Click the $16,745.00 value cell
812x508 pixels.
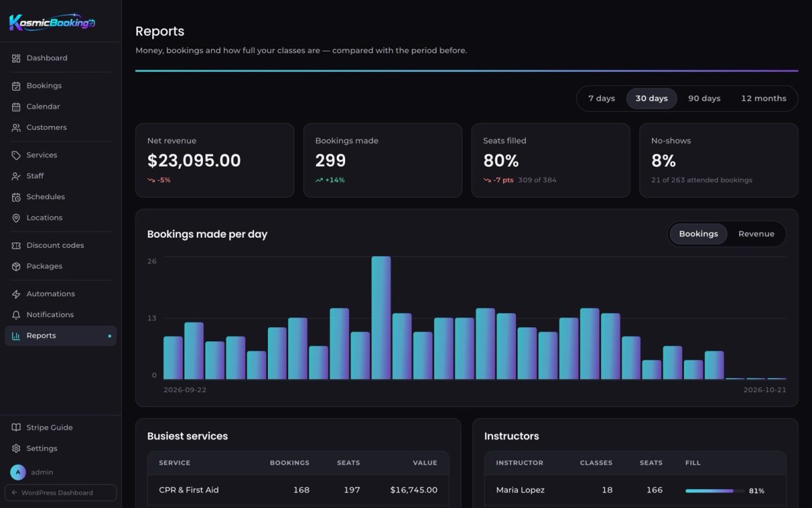point(414,490)
